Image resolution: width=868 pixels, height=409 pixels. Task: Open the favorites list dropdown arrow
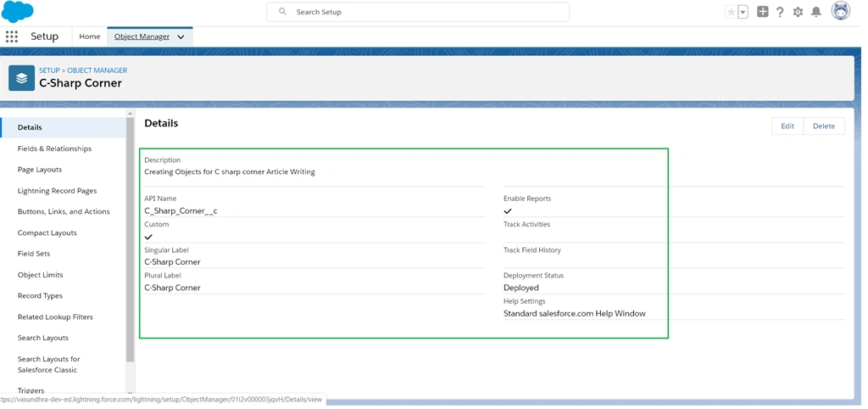[x=743, y=12]
